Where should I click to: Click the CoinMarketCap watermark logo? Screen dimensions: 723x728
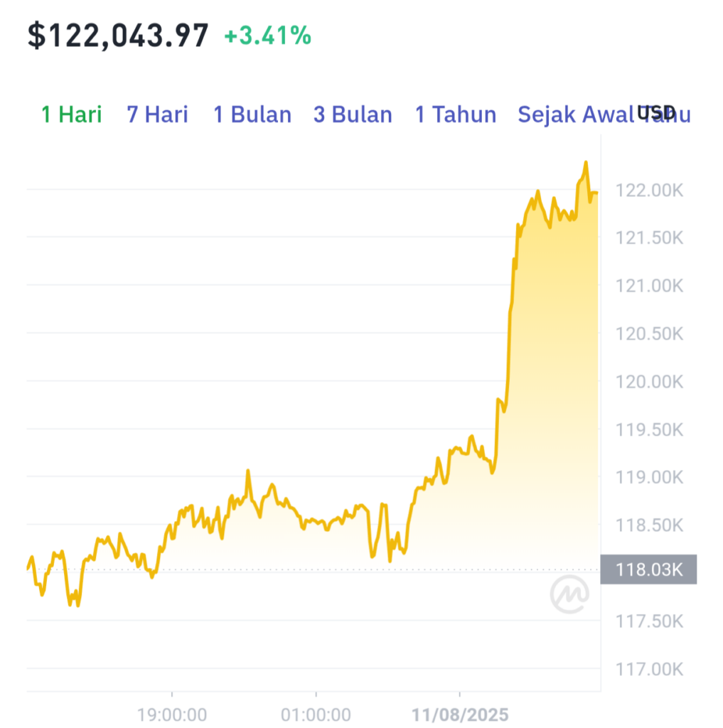(x=569, y=594)
